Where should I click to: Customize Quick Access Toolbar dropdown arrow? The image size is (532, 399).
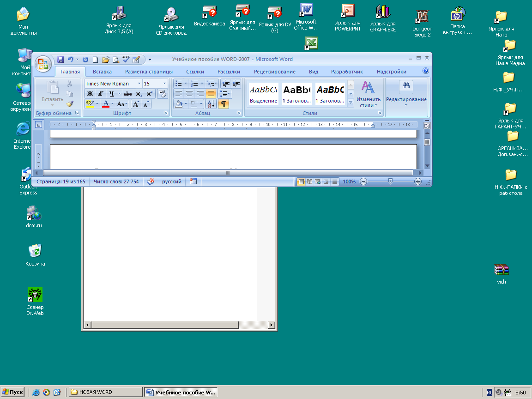[x=150, y=60]
